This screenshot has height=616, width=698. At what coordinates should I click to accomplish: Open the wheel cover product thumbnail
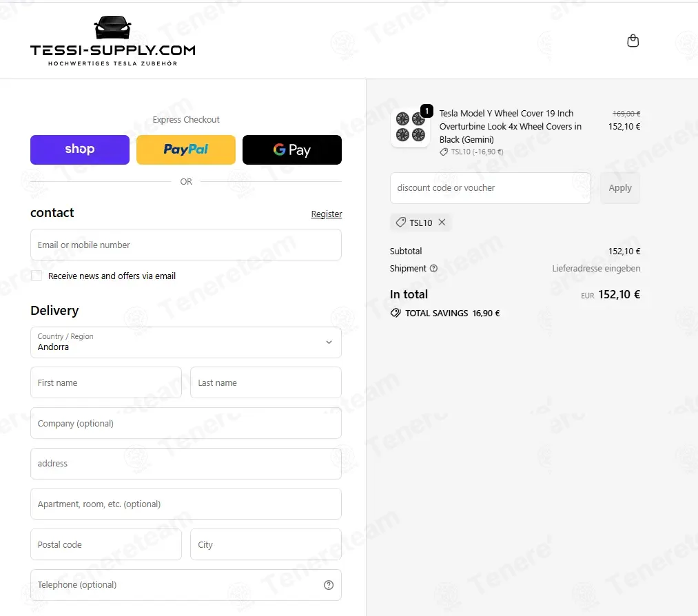coord(410,127)
